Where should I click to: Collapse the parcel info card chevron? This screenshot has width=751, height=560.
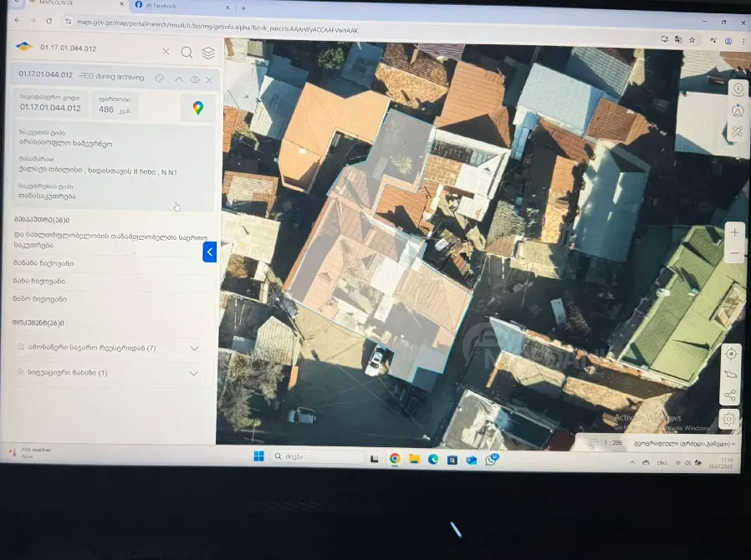178,79
